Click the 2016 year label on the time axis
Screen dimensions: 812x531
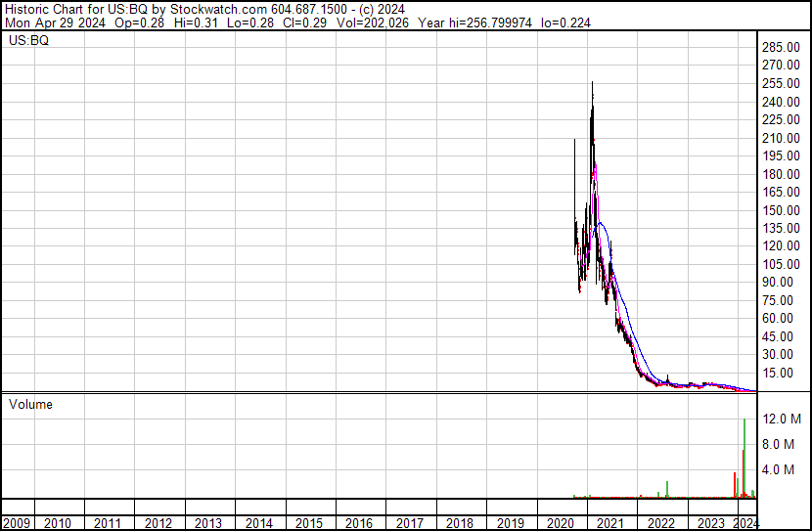pyautogui.click(x=359, y=523)
